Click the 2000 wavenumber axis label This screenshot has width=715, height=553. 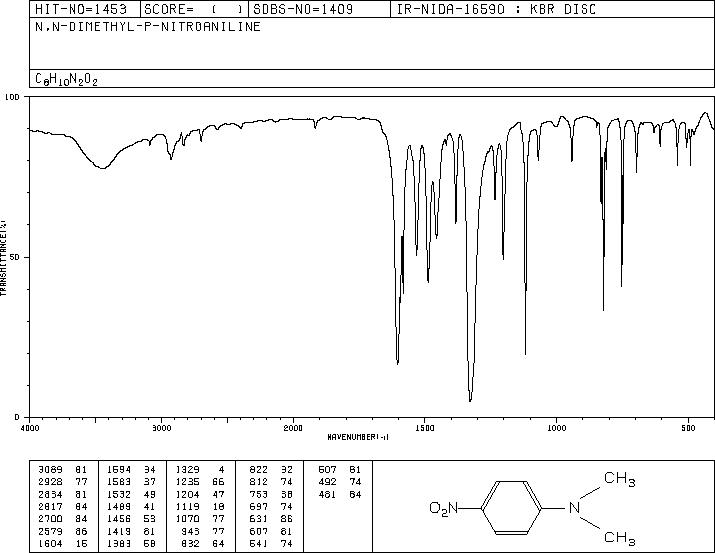coord(293,428)
